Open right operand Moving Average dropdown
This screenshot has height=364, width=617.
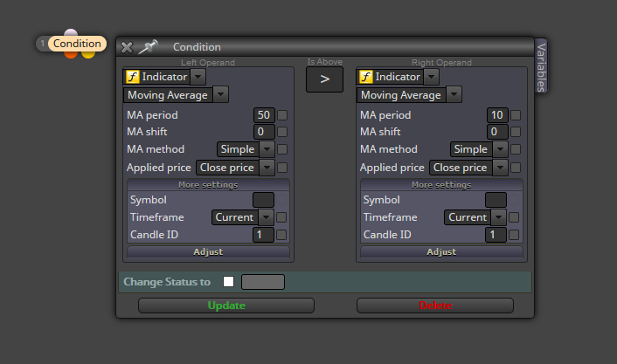[454, 95]
